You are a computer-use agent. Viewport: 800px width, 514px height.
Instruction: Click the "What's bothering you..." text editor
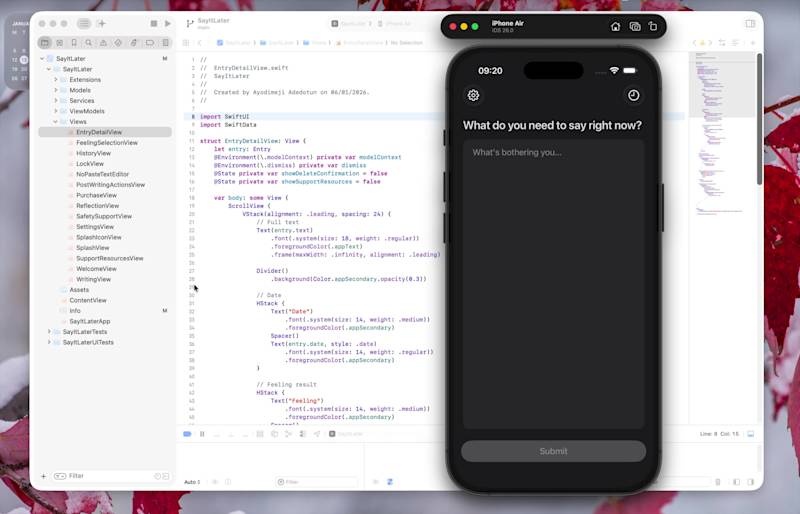pos(553,284)
